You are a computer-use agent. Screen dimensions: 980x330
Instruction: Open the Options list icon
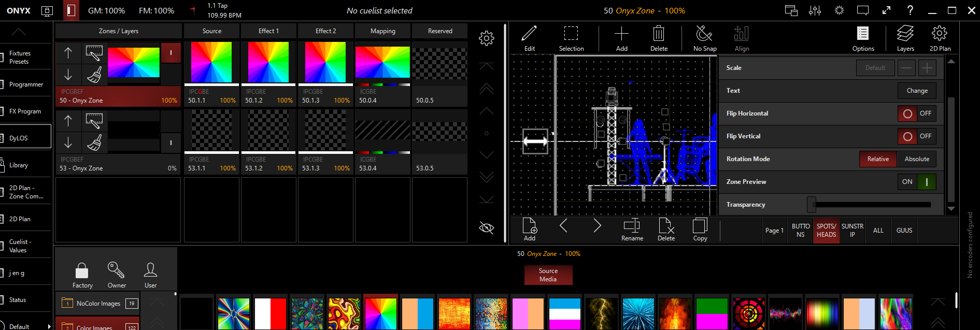(x=863, y=38)
